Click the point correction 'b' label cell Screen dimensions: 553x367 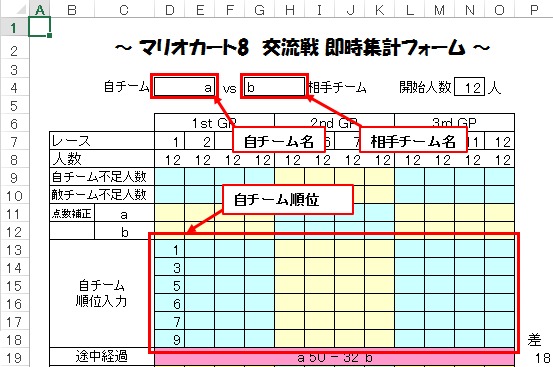click(x=124, y=231)
